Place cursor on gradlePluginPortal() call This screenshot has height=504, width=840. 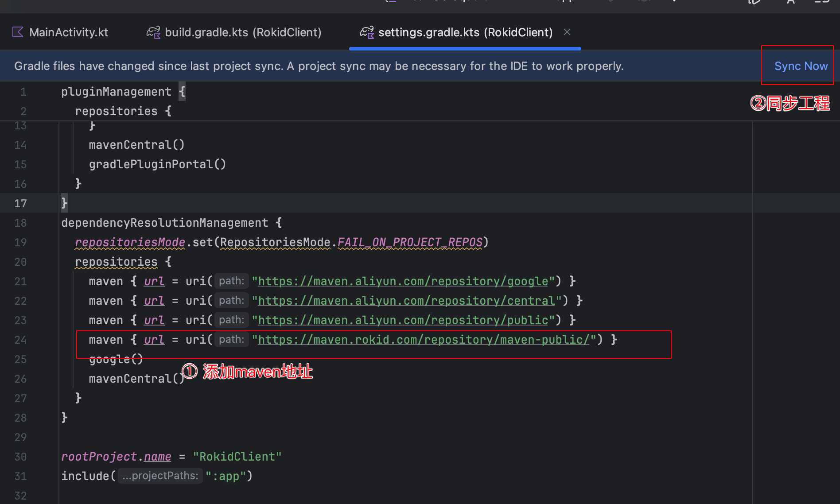coord(157,164)
